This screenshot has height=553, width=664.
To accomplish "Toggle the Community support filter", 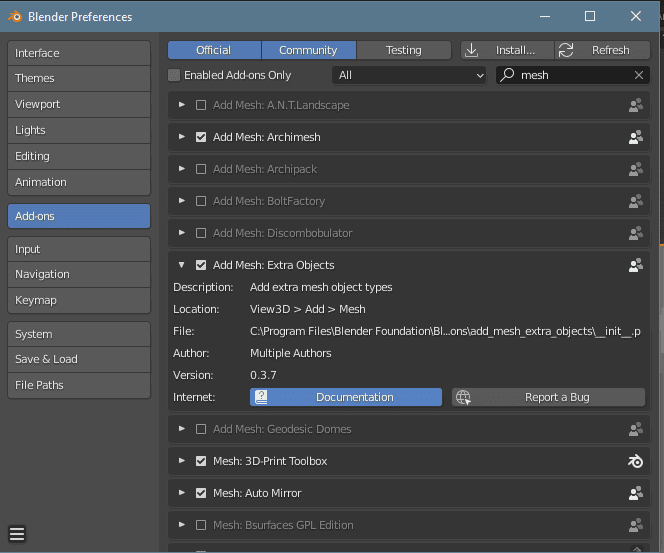I will [x=309, y=50].
